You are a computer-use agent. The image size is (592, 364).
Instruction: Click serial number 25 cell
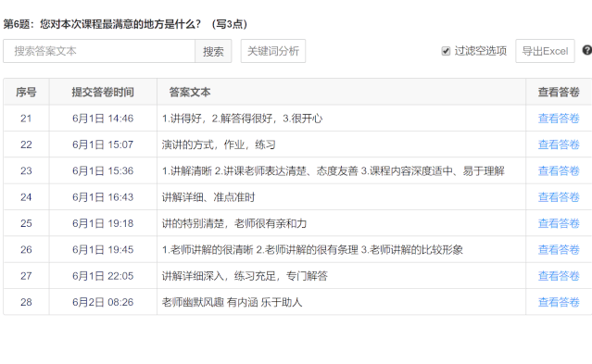click(26, 223)
